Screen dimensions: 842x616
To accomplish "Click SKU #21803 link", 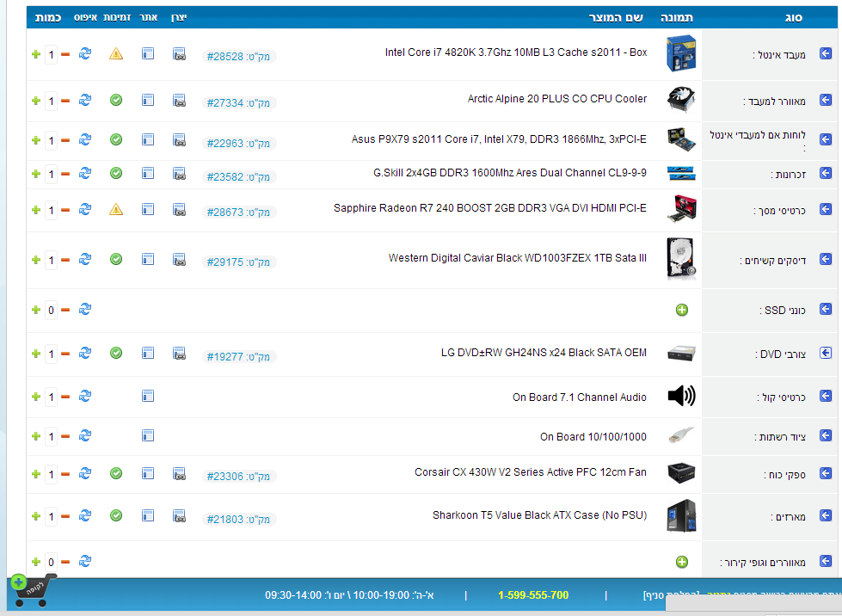I will tap(239, 520).
